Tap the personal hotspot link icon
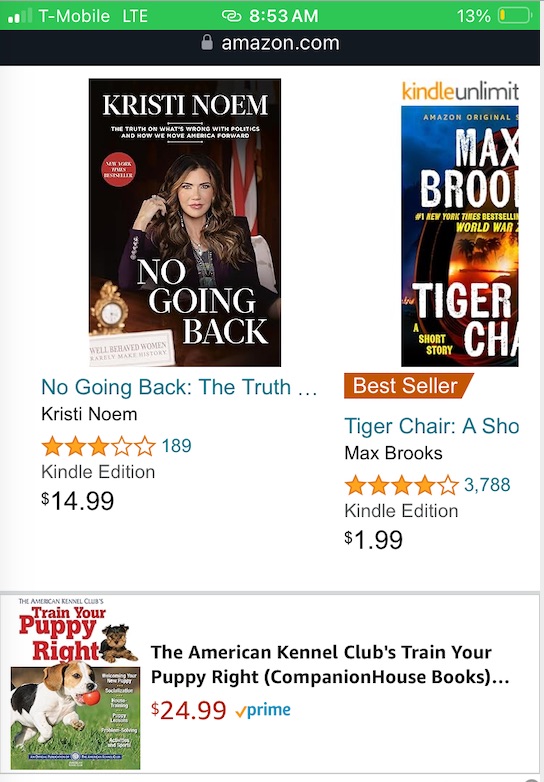The image size is (544, 782). coord(231,16)
